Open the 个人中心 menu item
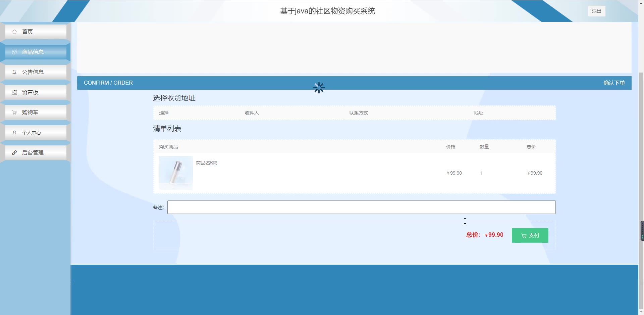Viewport: 644px width, 315px height. tap(36, 132)
